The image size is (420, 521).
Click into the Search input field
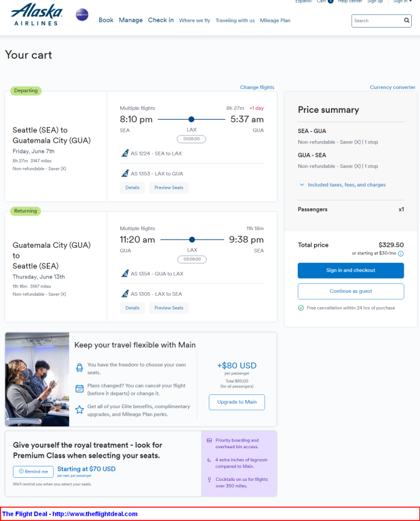coord(377,21)
